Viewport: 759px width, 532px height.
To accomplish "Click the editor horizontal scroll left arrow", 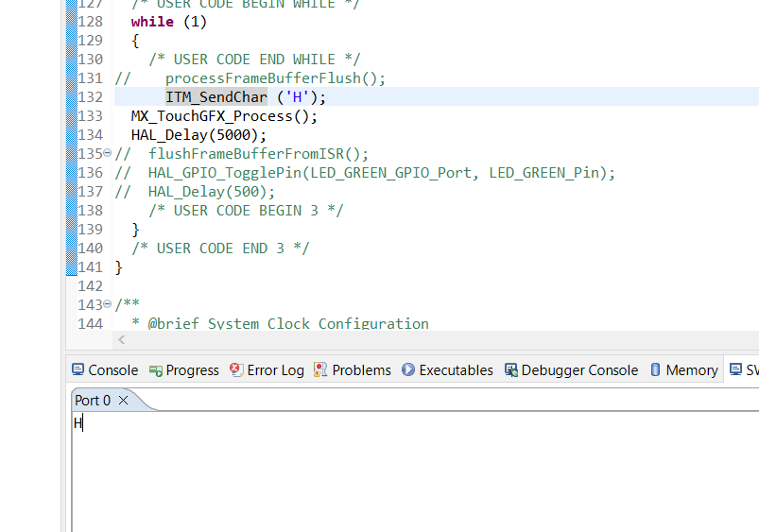I will (122, 340).
